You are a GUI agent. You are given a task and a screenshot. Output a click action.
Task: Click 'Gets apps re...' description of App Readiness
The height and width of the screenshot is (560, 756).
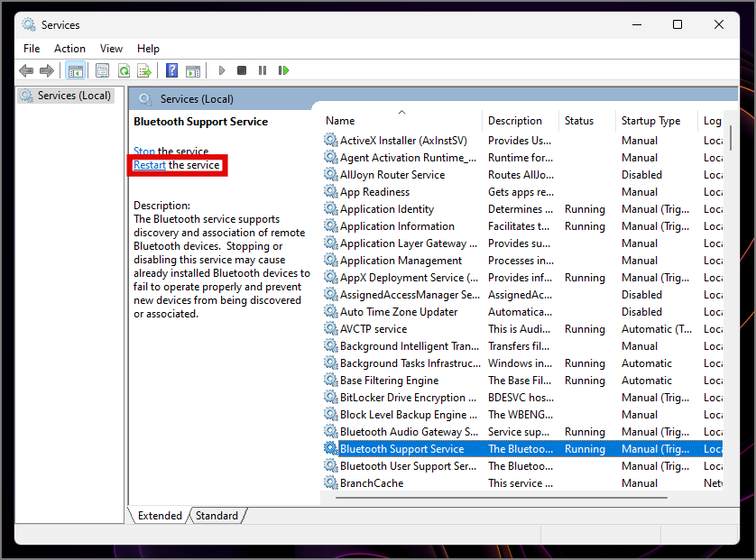click(521, 192)
